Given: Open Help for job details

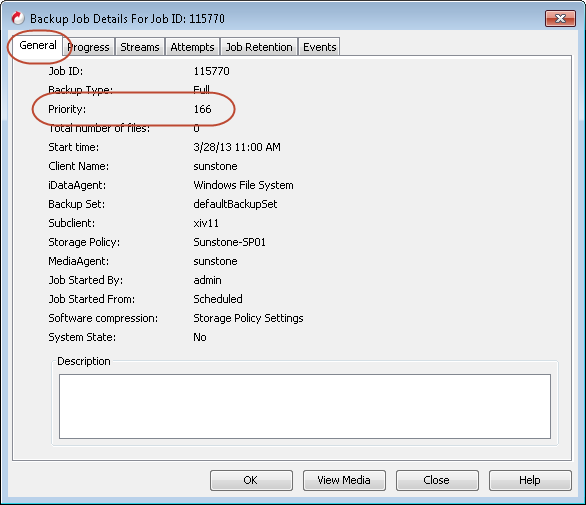Looking at the screenshot, I should click(x=530, y=480).
